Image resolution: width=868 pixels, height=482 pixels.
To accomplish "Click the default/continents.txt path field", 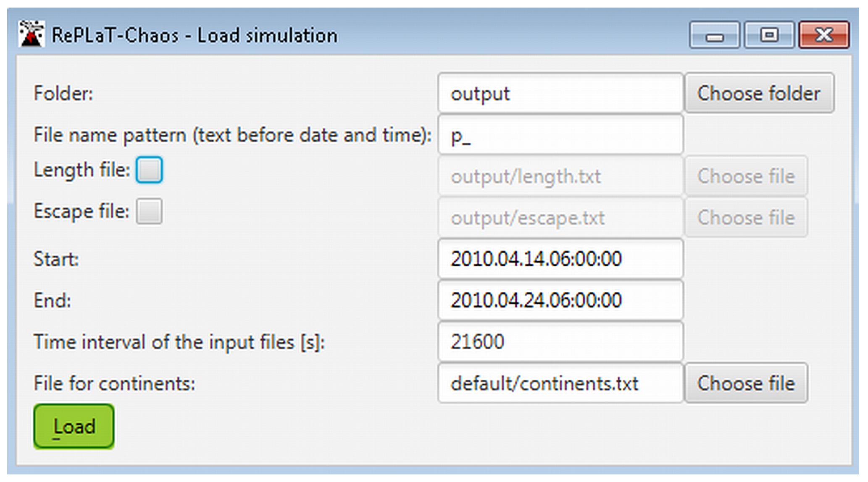I will click(x=560, y=383).
